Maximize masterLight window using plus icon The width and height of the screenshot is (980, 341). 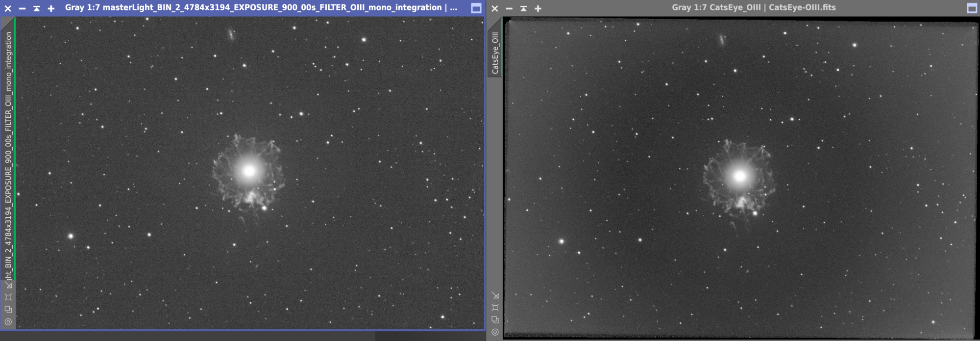(x=51, y=8)
